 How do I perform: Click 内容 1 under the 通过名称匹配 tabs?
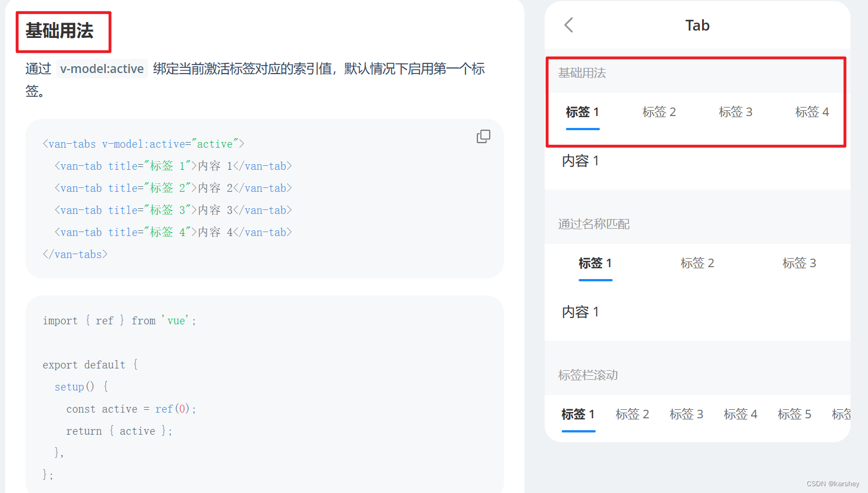click(x=580, y=312)
